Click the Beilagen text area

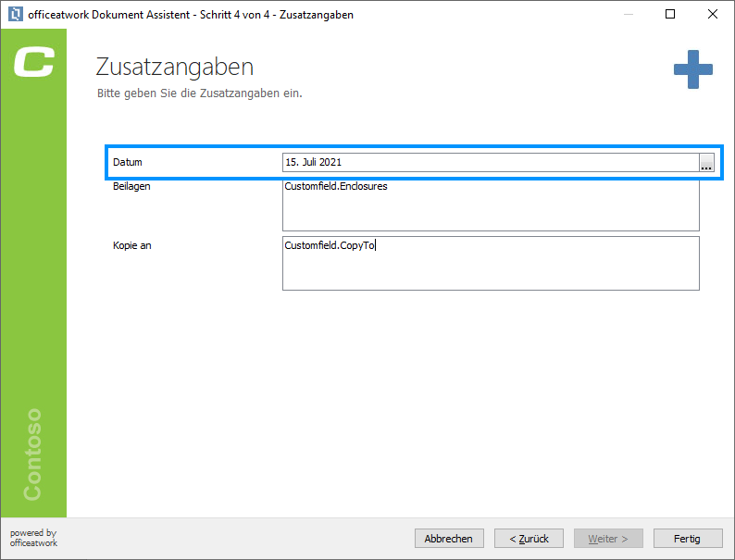pyautogui.click(x=491, y=205)
